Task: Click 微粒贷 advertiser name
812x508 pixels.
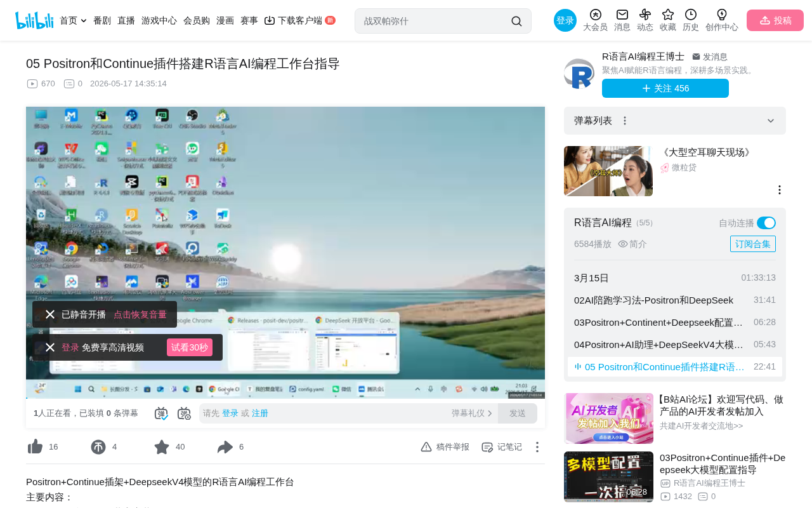Action: pos(684,168)
